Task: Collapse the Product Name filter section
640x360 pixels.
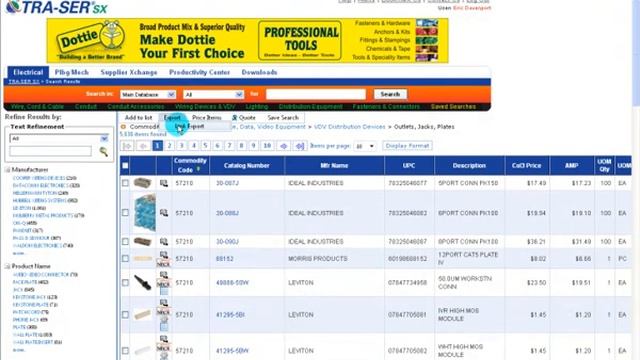Action: [7, 266]
